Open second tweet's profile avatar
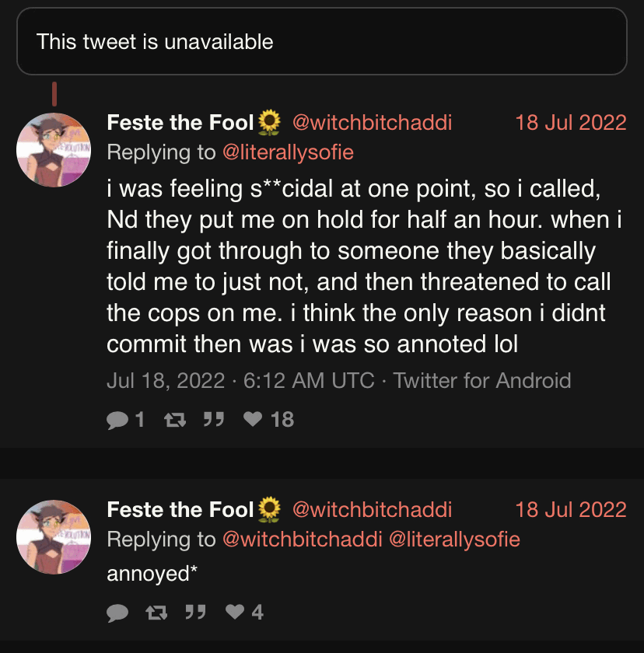Screen dimensions: 644x653 54,537
